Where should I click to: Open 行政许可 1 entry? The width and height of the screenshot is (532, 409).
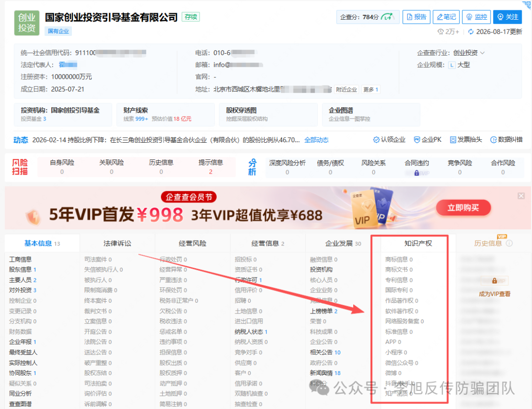248,280
